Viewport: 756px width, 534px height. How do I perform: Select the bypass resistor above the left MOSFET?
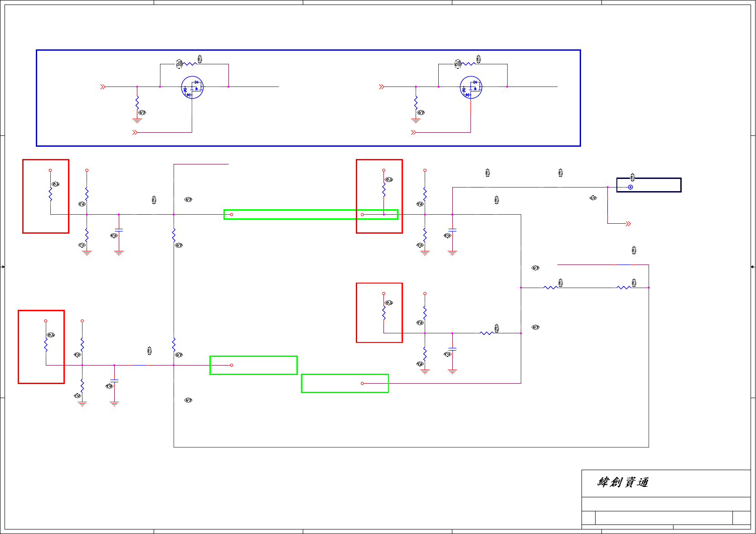click(189, 64)
